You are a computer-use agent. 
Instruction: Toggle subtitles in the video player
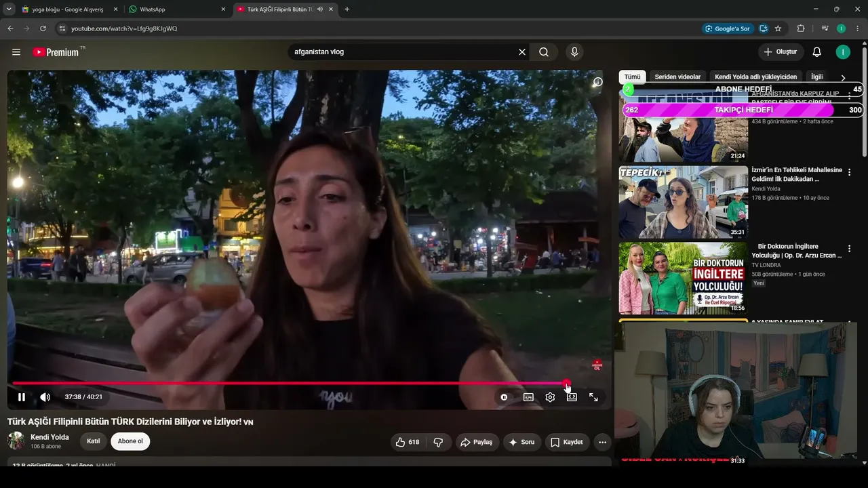coord(528,397)
